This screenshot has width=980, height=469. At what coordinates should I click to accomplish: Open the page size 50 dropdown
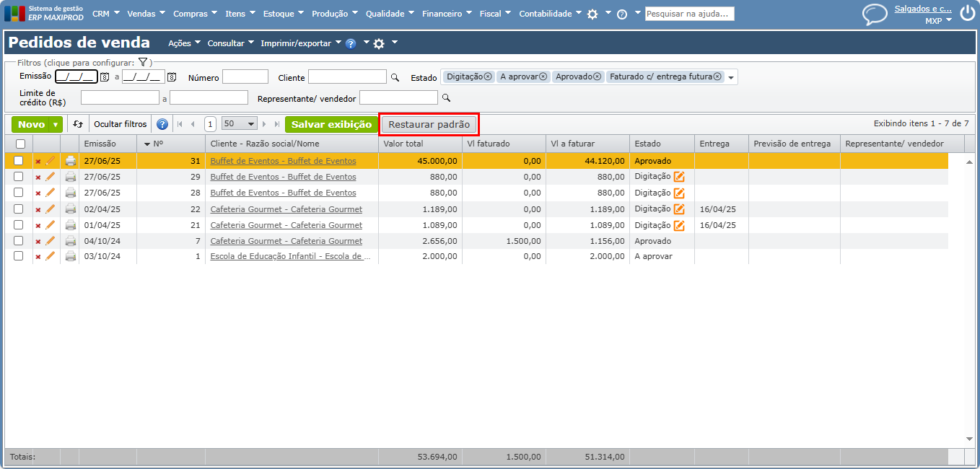[x=240, y=124]
